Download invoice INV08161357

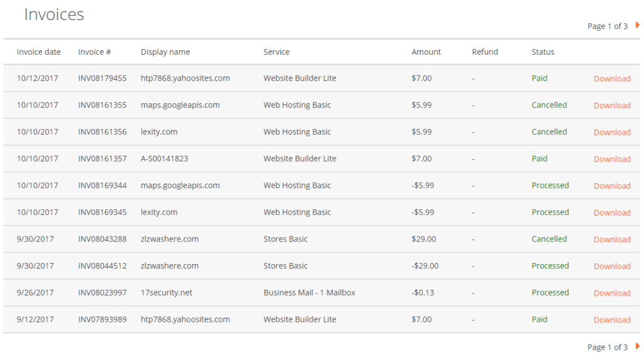tap(611, 159)
